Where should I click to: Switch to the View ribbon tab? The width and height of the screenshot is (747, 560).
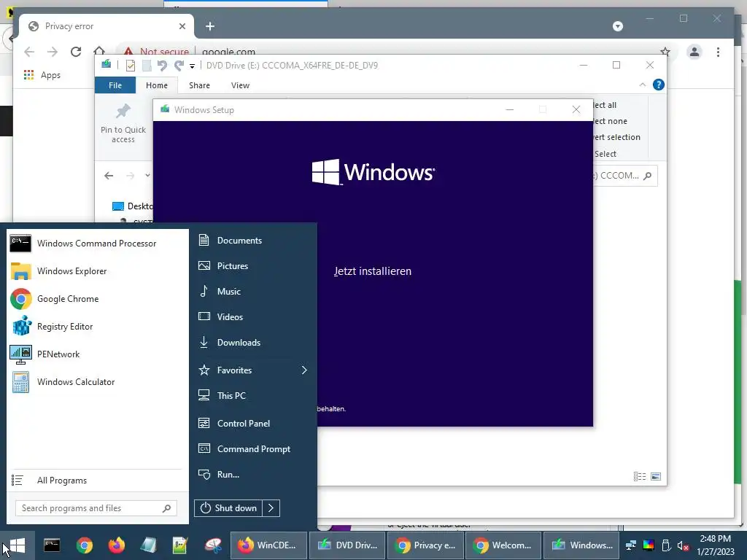(240, 85)
